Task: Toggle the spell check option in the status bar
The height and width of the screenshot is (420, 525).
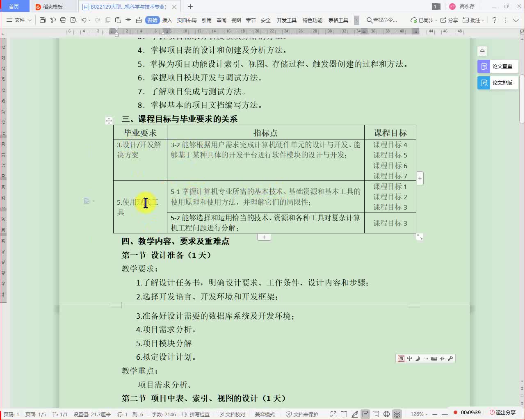Action: coord(196,414)
